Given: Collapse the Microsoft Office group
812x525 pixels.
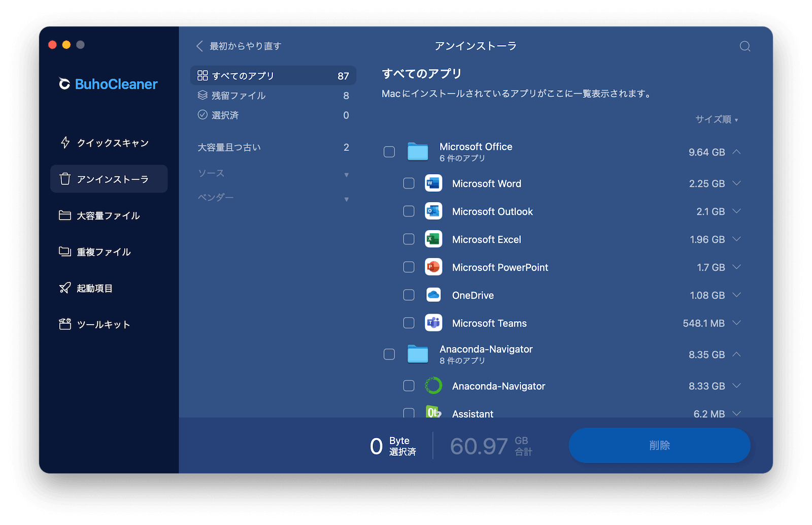Looking at the screenshot, I should tap(737, 152).
